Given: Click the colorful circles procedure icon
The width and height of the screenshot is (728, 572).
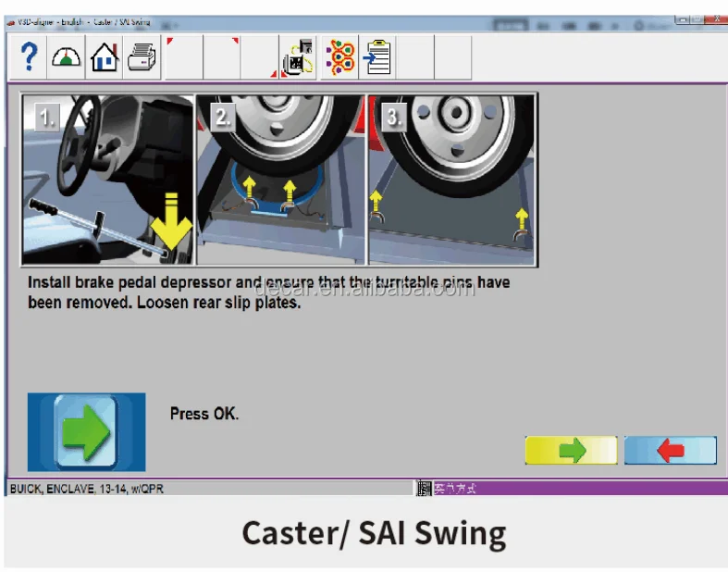Looking at the screenshot, I should pyautogui.click(x=339, y=56).
